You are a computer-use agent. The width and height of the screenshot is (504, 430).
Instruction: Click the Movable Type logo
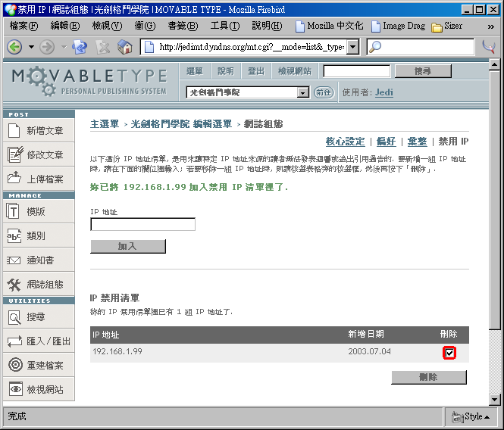(x=89, y=82)
